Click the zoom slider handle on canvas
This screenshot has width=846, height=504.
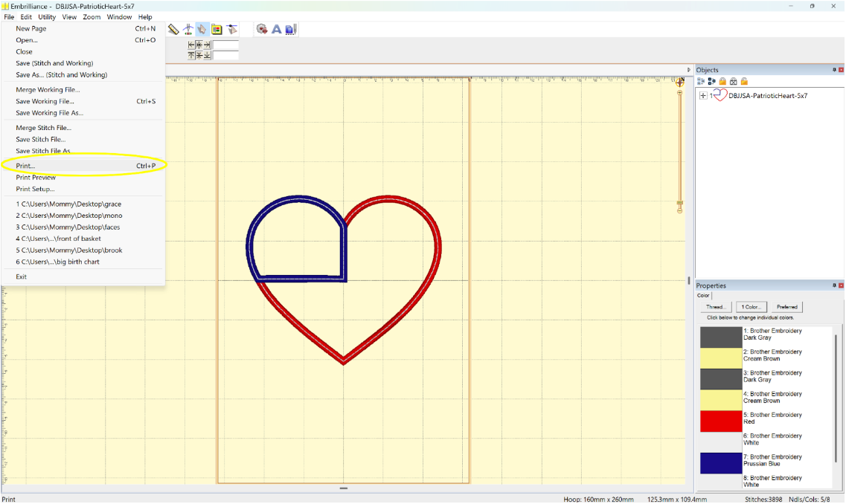[679, 202]
